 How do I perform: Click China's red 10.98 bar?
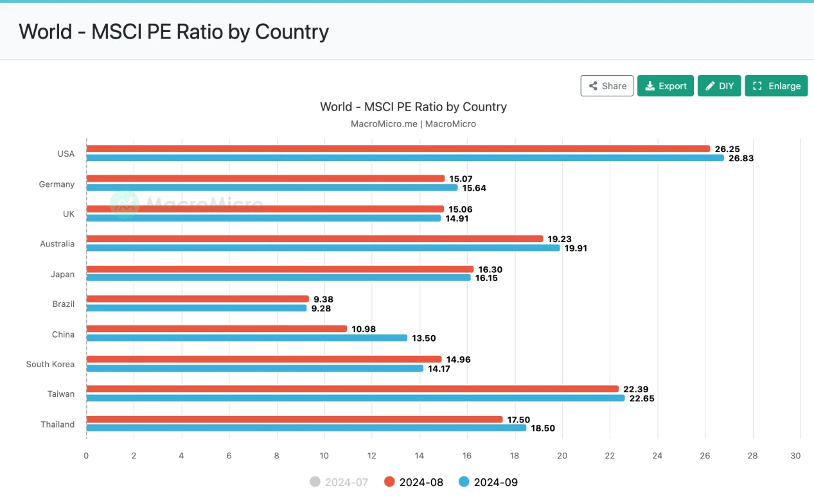click(217, 329)
